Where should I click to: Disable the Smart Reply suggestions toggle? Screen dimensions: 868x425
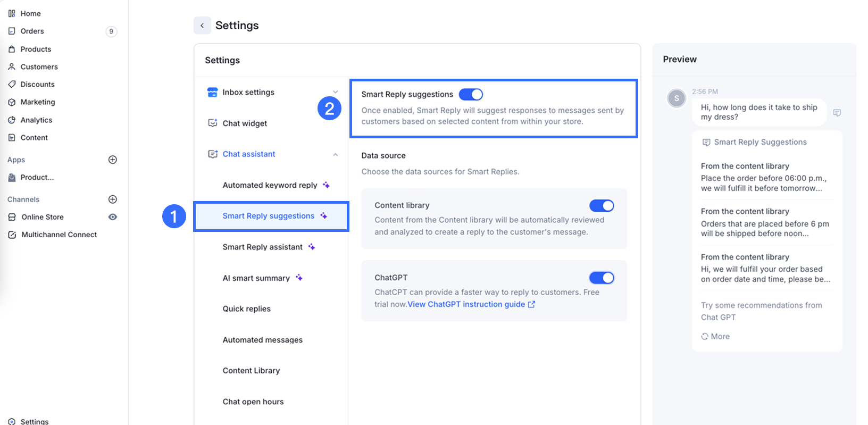(x=471, y=95)
